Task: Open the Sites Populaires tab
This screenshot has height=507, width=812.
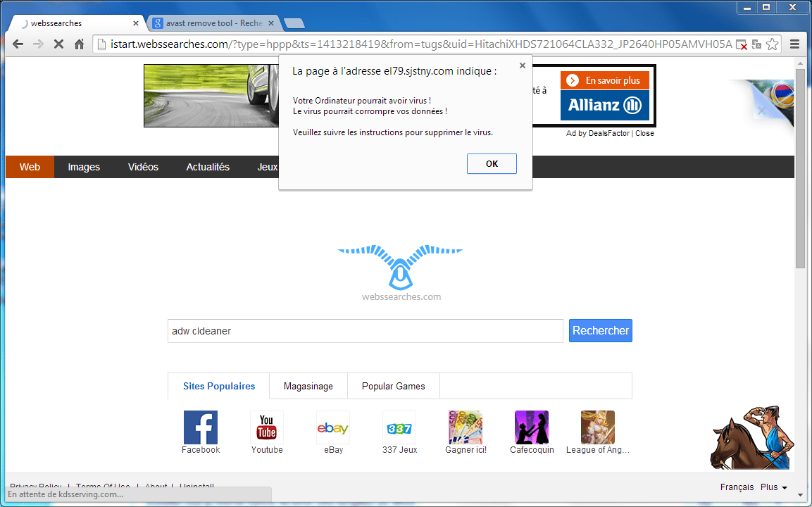Action: click(x=219, y=386)
